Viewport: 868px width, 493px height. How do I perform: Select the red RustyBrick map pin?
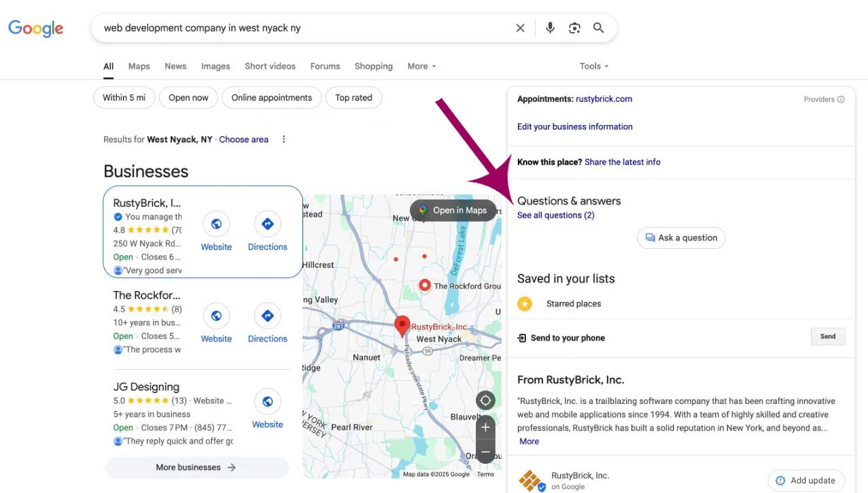[402, 326]
